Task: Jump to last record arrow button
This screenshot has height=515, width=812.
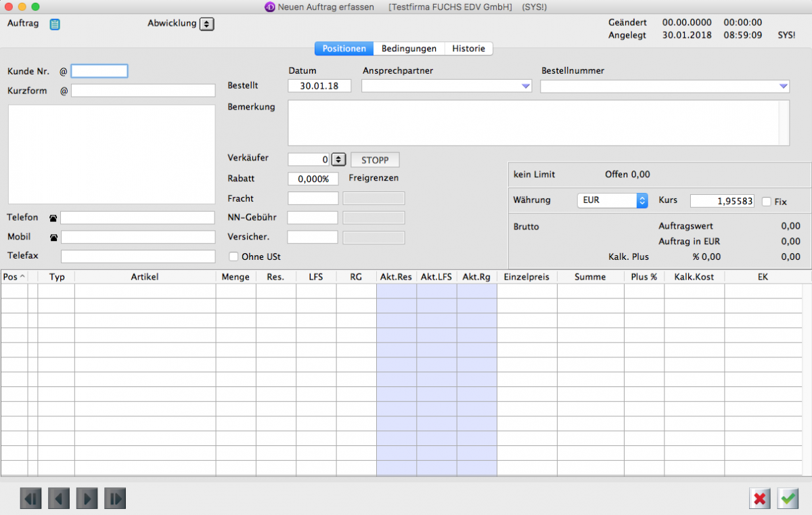Action: tap(115, 499)
